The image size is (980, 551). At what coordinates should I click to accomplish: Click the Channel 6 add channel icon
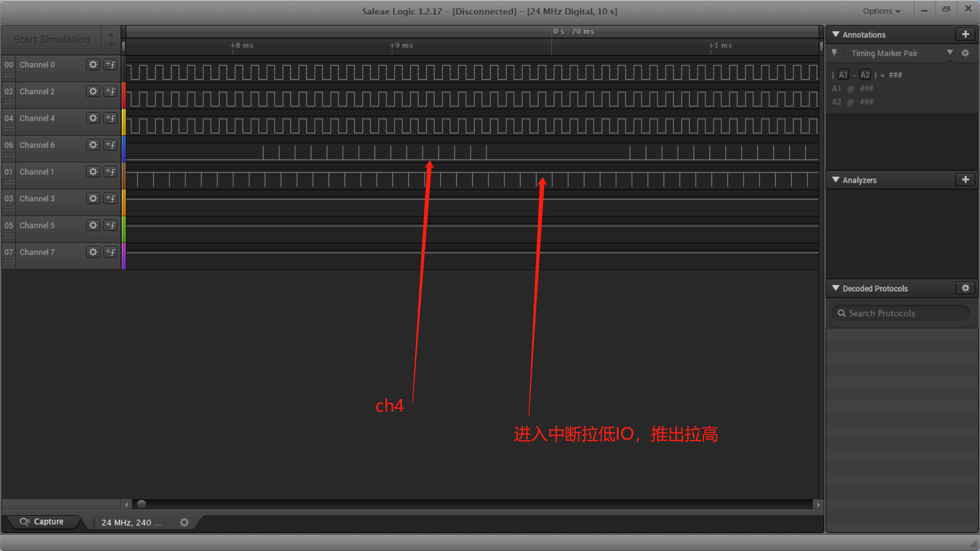coord(110,145)
